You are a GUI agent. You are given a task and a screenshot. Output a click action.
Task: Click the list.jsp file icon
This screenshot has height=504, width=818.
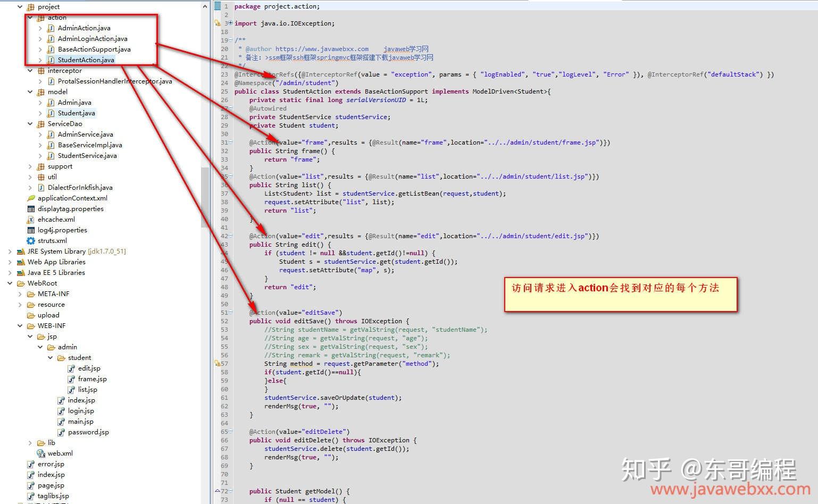(x=71, y=390)
